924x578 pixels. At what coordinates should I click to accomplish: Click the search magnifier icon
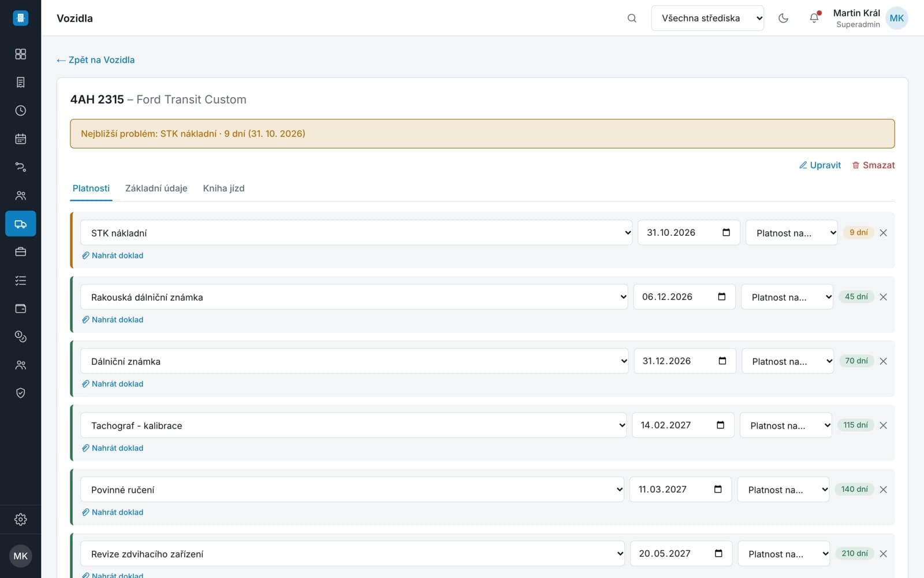(632, 18)
